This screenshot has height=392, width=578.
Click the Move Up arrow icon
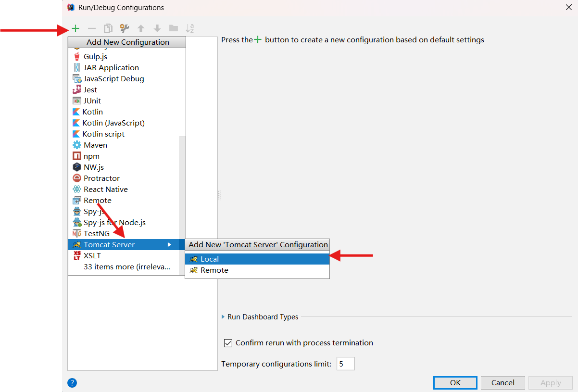pos(141,28)
